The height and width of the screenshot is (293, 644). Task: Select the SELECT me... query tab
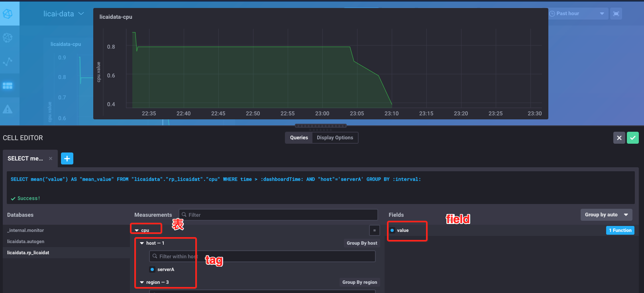pos(25,158)
